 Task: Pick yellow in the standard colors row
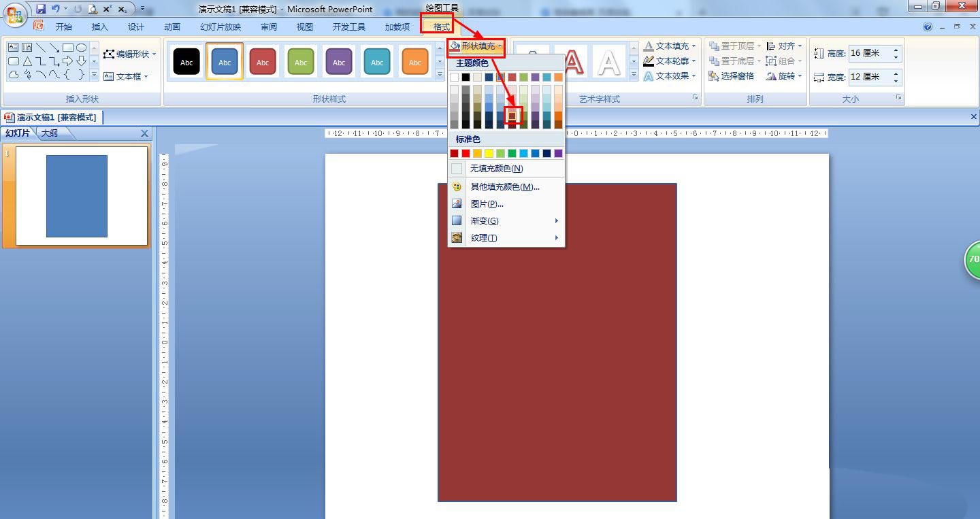point(489,154)
